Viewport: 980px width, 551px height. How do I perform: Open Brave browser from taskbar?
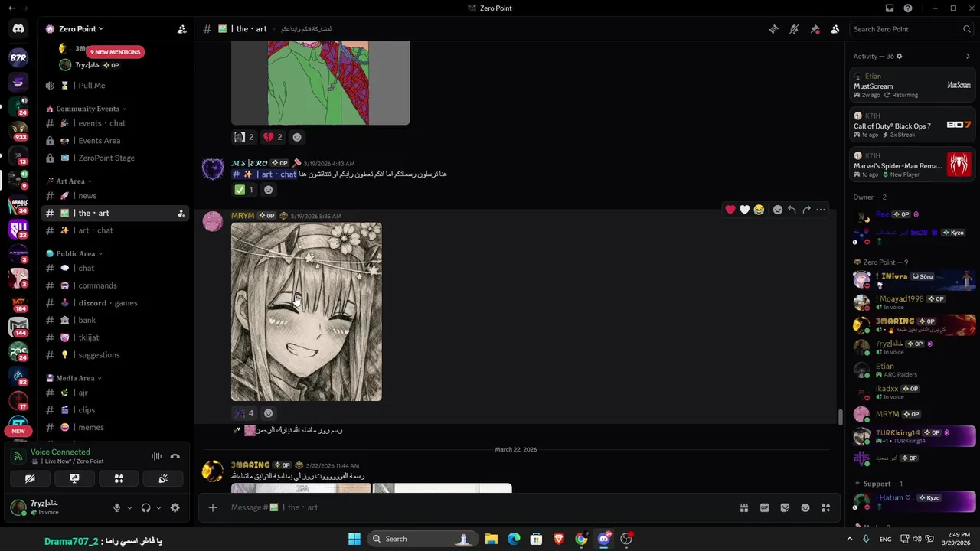[x=559, y=539]
